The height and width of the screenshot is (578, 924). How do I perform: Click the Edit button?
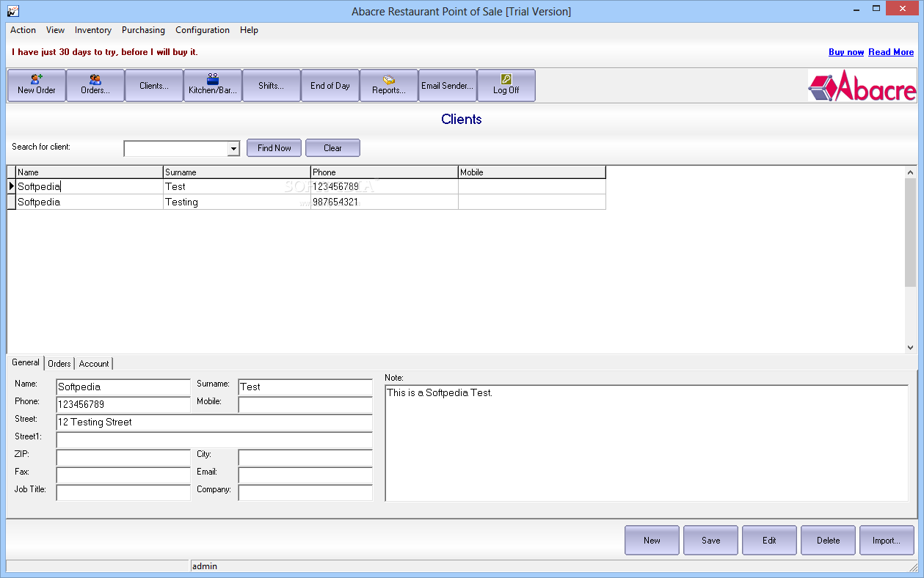[769, 541]
